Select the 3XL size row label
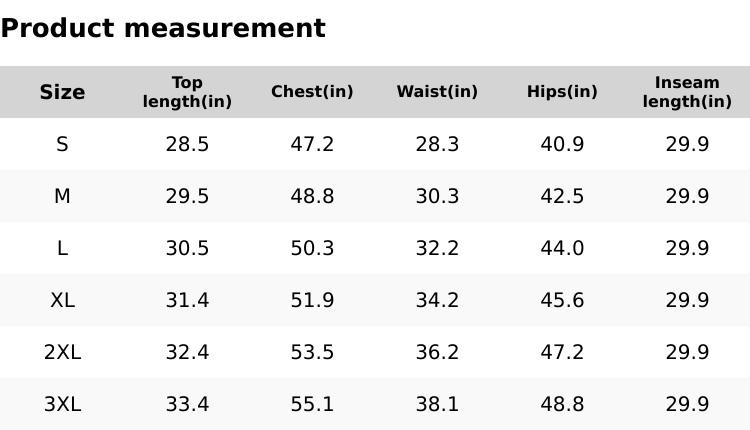This screenshot has height=430, width=750. click(62, 404)
